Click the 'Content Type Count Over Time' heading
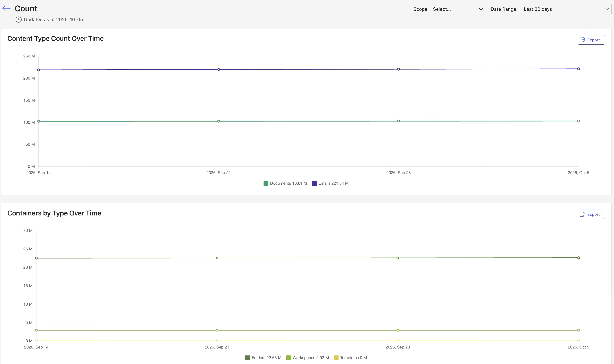Viewport: 614px width, 364px height. pos(55,39)
